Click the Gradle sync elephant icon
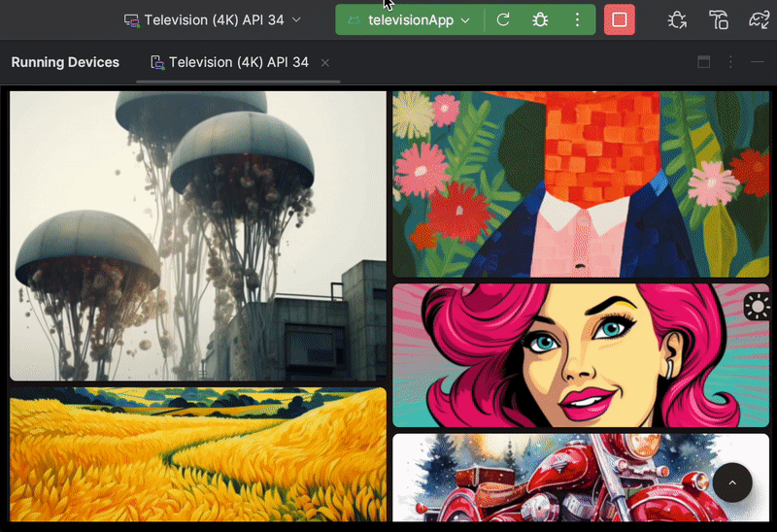Viewport: 777px width, 532px height. tap(760, 20)
